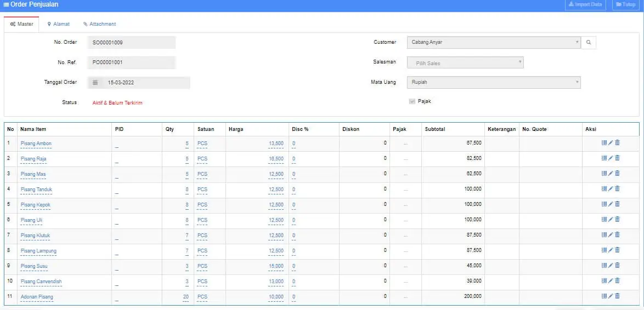Screen dimensions: 644x310
Task: Open the barcode action for Pisang Susu
Action: coord(604,266)
